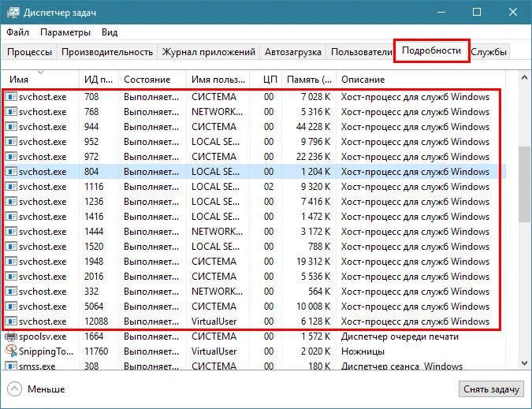Click the Снять задачу button
The height and width of the screenshot is (409, 532).
pos(491,389)
